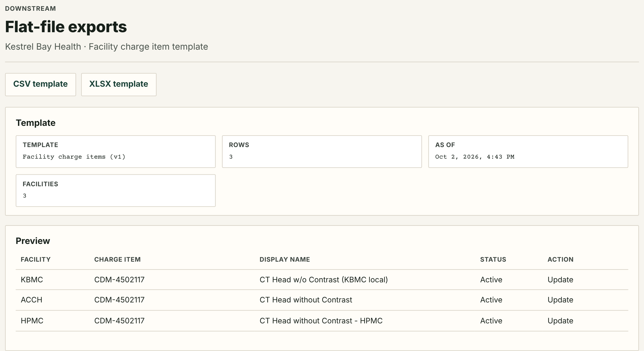Click Active status in the KBMC row
The image size is (644, 351).
click(x=491, y=280)
